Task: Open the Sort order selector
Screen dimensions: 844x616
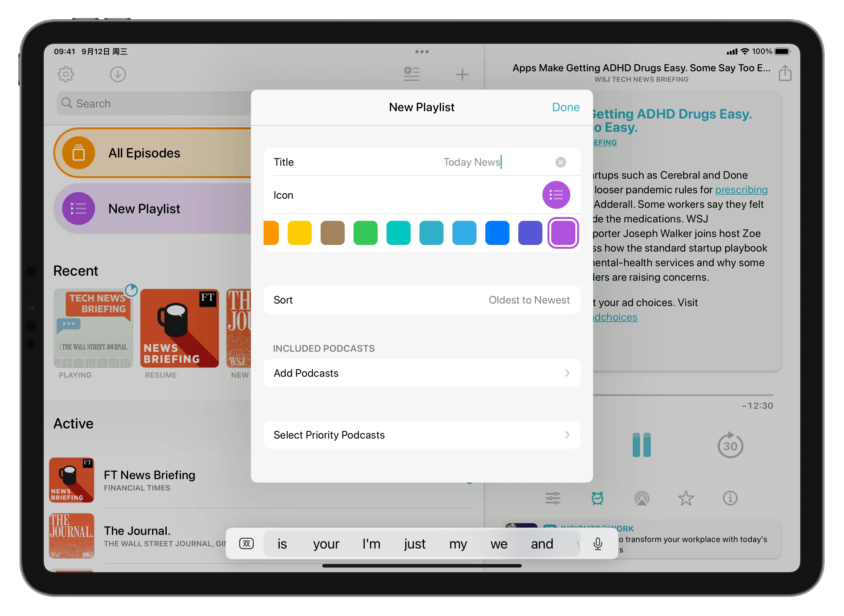Action: tap(422, 300)
